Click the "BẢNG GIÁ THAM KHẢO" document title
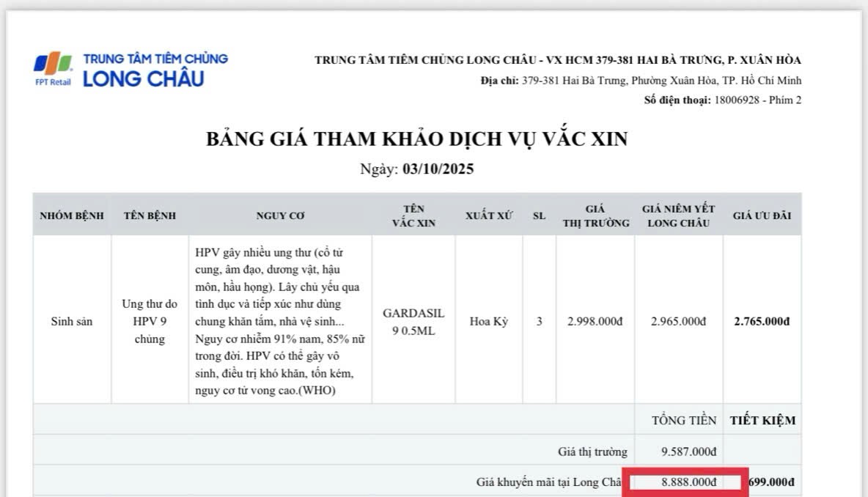This screenshot has height=497, width=868. [x=416, y=139]
